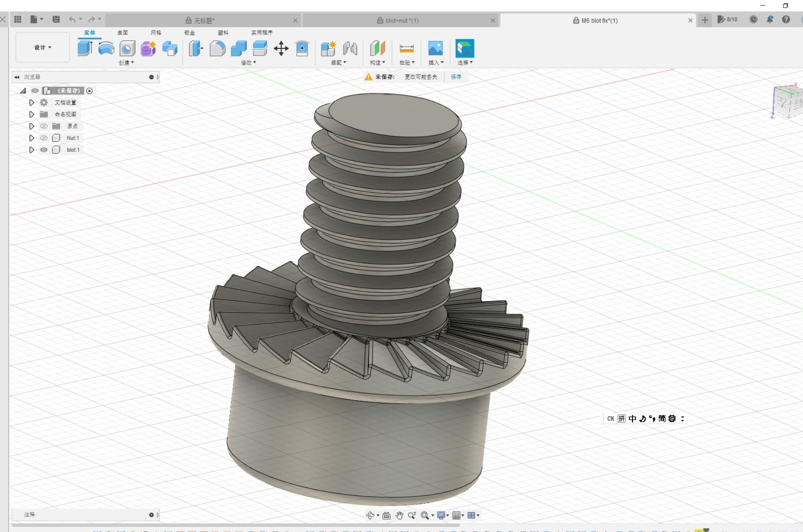This screenshot has height=532, width=803.
Task: Switch to the 曲面 surface tab
Action: (x=123, y=33)
